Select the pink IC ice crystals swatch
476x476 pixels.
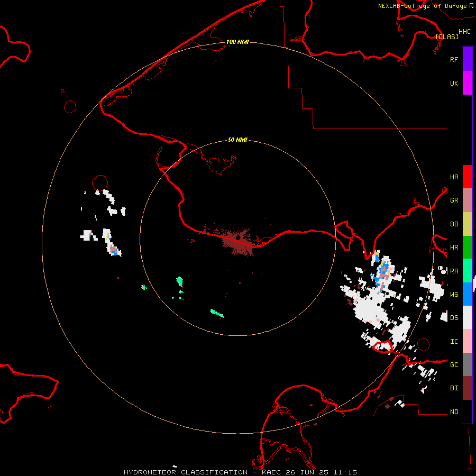click(467, 341)
